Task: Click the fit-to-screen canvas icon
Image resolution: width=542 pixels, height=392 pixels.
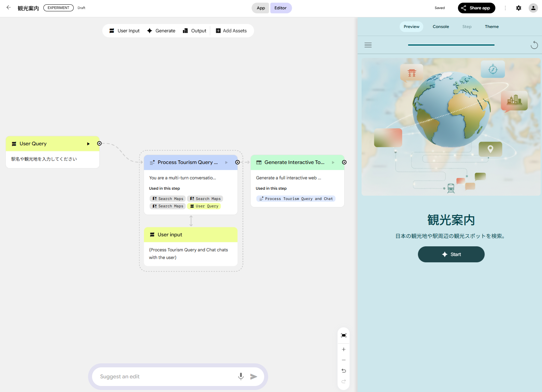Action: point(344,335)
